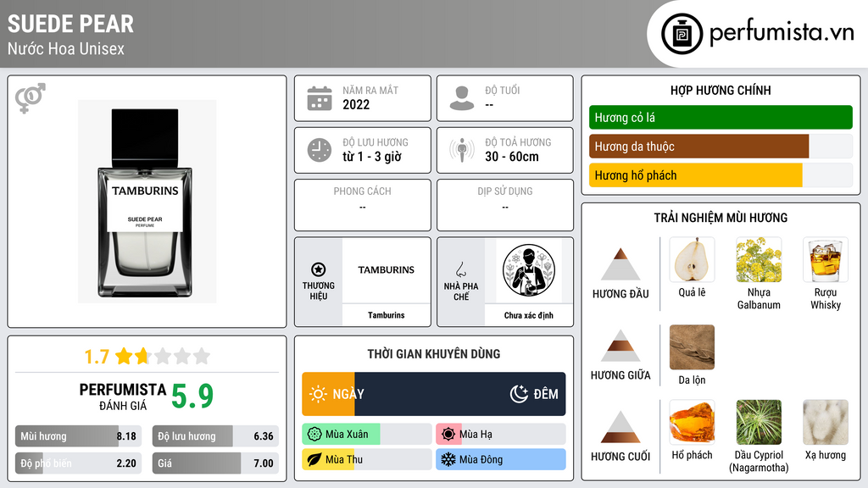Image resolution: width=868 pixels, height=488 pixels.
Task: Click the Mùa Xuân season label
Action: pos(347,435)
